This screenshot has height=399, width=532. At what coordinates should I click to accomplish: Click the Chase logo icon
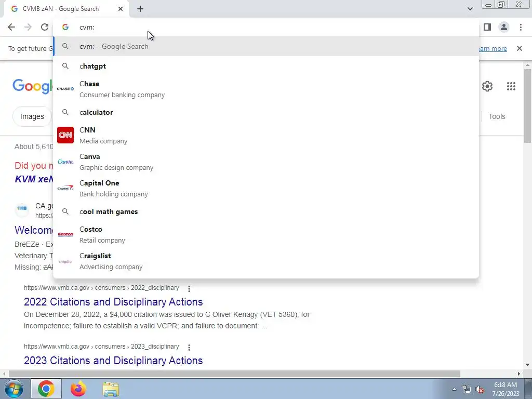click(65, 89)
